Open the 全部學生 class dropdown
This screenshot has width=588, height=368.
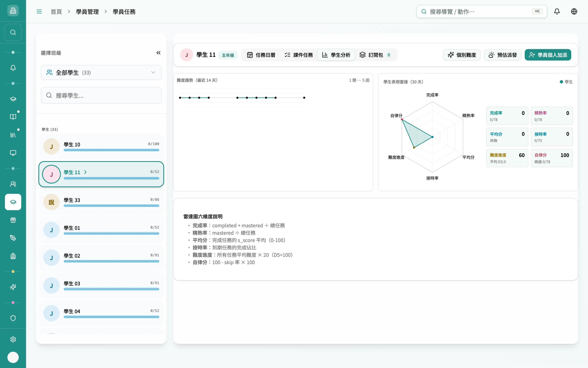[x=101, y=73]
